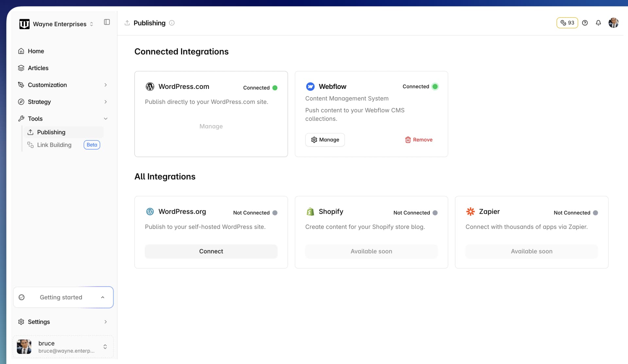Toggle the sidebar collapse icon

click(107, 22)
